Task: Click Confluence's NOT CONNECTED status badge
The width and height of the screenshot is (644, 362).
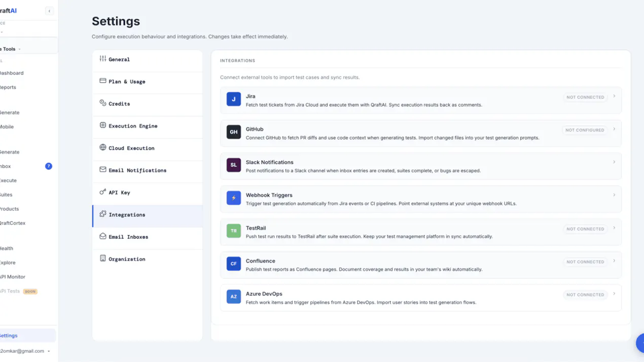Action: coord(585,262)
